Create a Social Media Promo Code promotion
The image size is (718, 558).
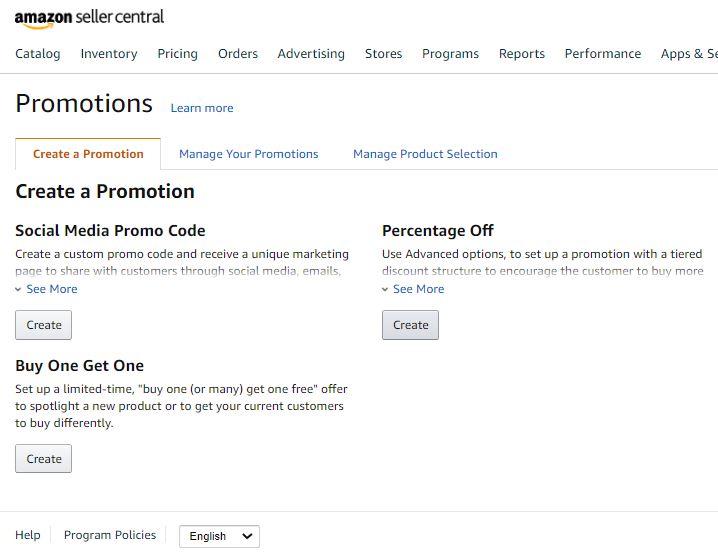click(44, 325)
